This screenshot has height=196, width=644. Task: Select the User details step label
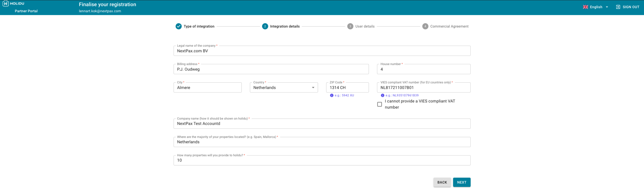click(x=365, y=26)
